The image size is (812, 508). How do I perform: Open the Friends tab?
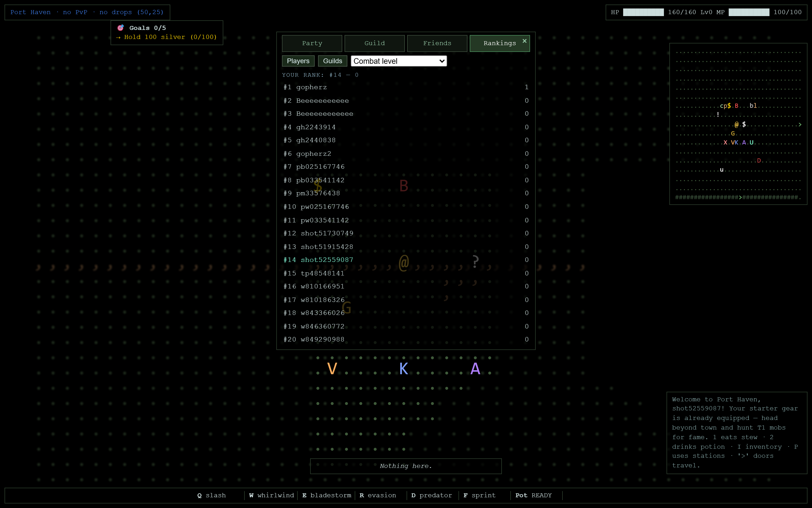[437, 43]
